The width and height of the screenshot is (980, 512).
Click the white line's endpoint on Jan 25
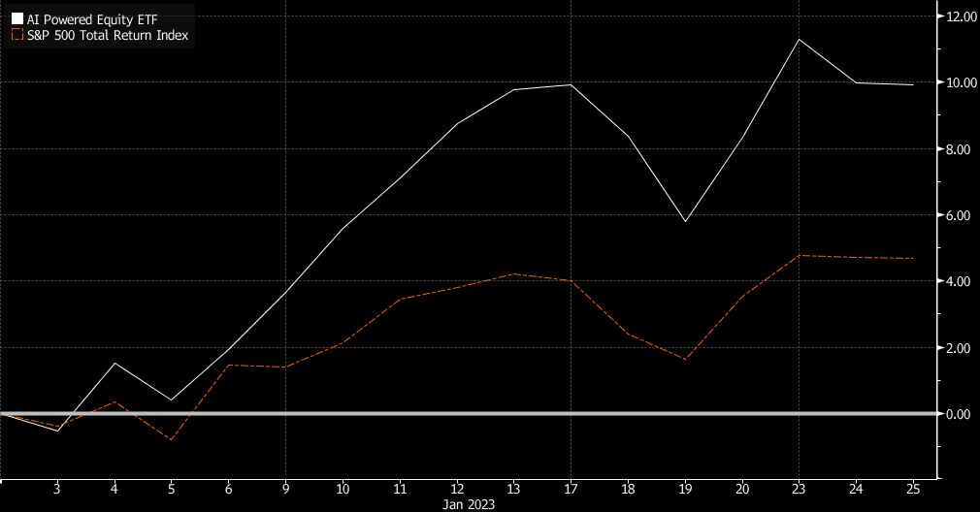(913, 84)
